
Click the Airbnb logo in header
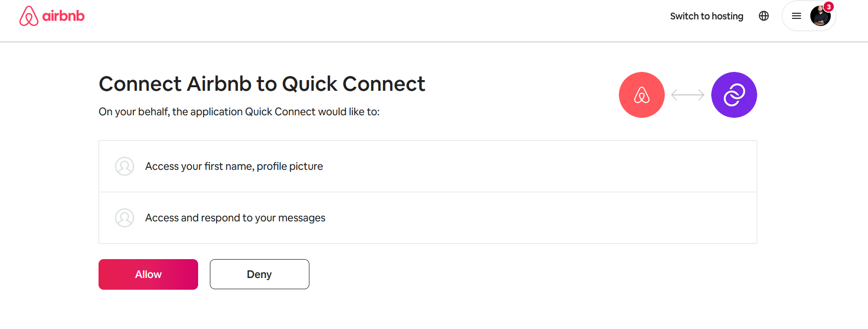tap(52, 16)
